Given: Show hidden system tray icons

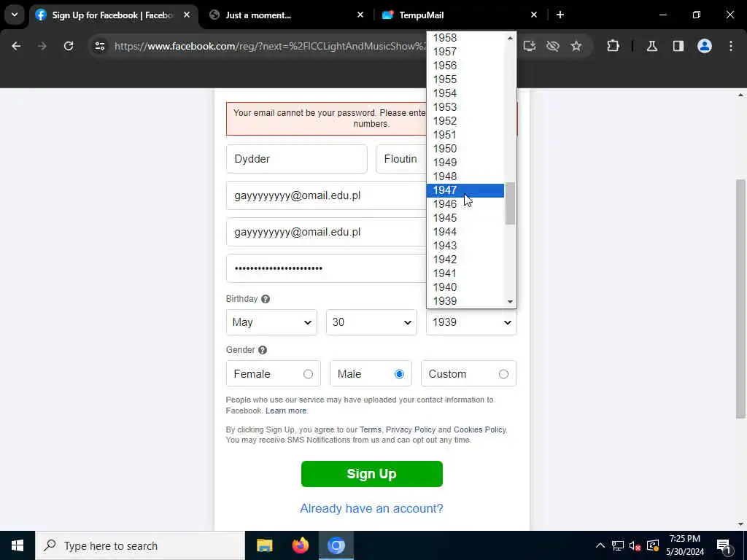Looking at the screenshot, I should [600, 545].
